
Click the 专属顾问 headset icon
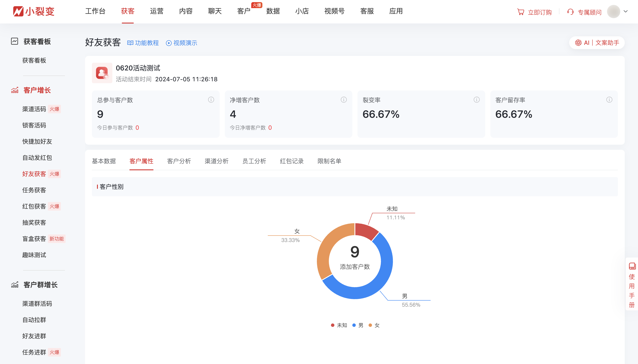[570, 12]
